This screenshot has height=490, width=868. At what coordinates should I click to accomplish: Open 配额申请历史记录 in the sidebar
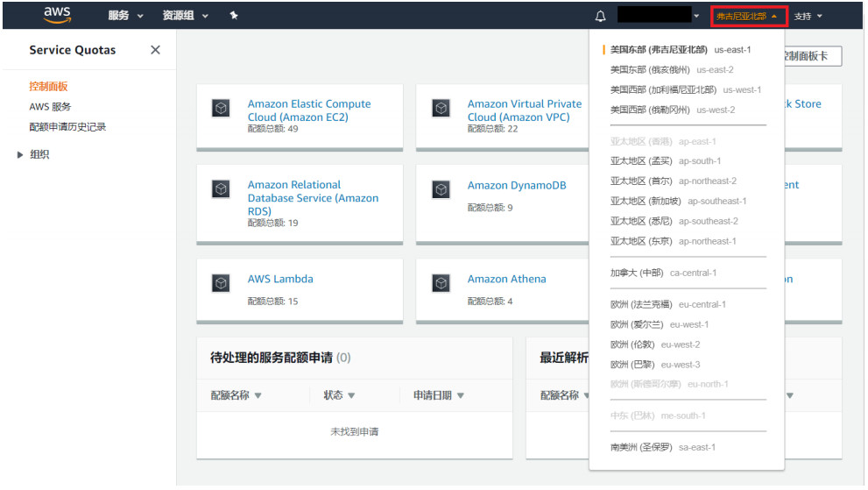(67, 127)
